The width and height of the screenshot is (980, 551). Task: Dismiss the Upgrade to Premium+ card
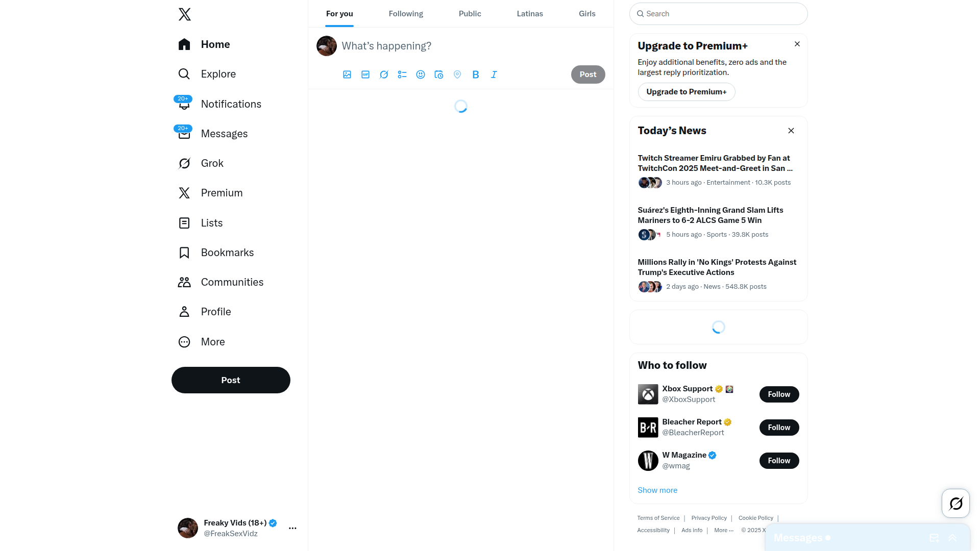(x=797, y=44)
